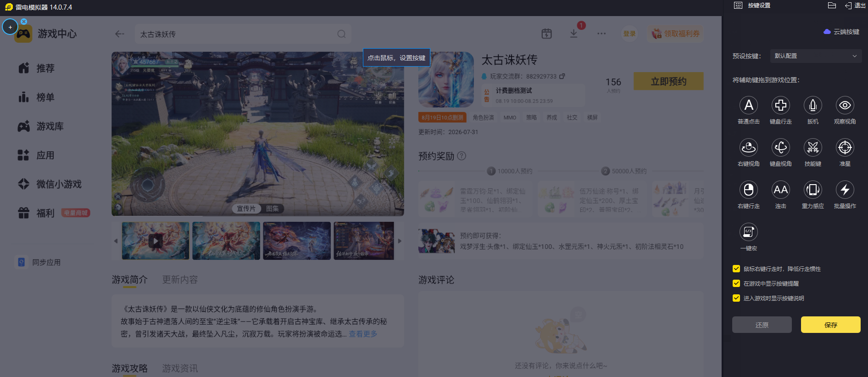Copy the player group number
This screenshot has height=377, width=868.
pyautogui.click(x=562, y=76)
